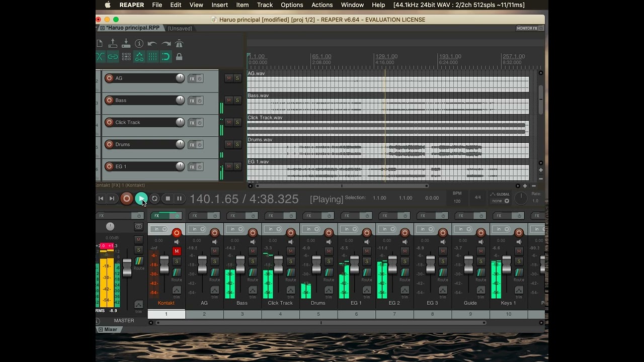Open the input dropdown on Bass strip
Image resolution: width=644 pixels, height=362 pixels.
(235, 229)
